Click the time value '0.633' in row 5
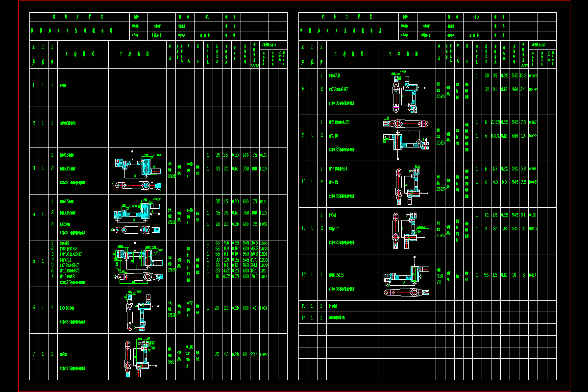 click(264, 248)
